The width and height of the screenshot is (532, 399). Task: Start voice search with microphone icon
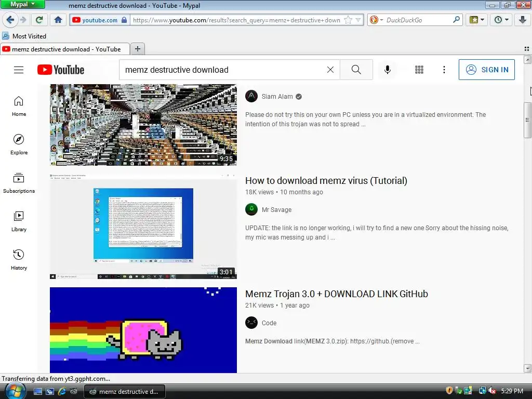[388, 70]
